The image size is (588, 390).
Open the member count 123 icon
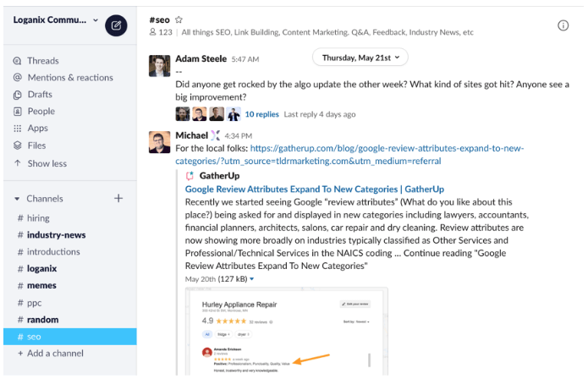click(152, 32)
